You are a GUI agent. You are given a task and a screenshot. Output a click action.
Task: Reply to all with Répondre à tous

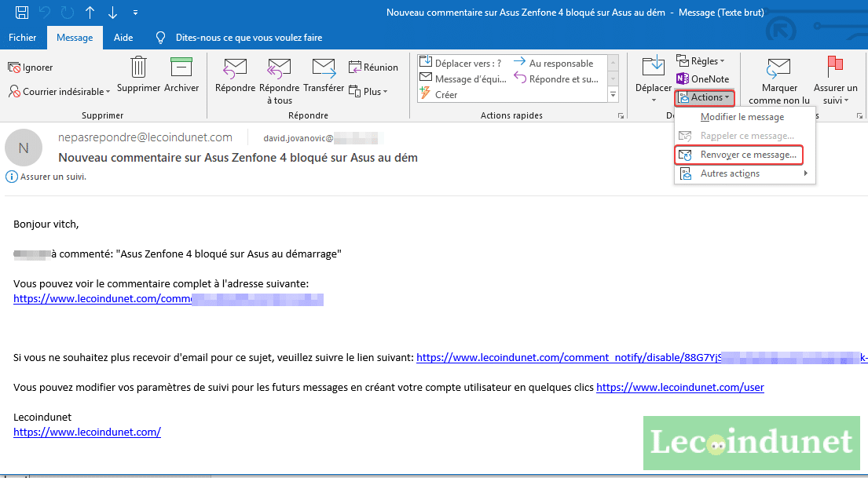tap(279, 81)
